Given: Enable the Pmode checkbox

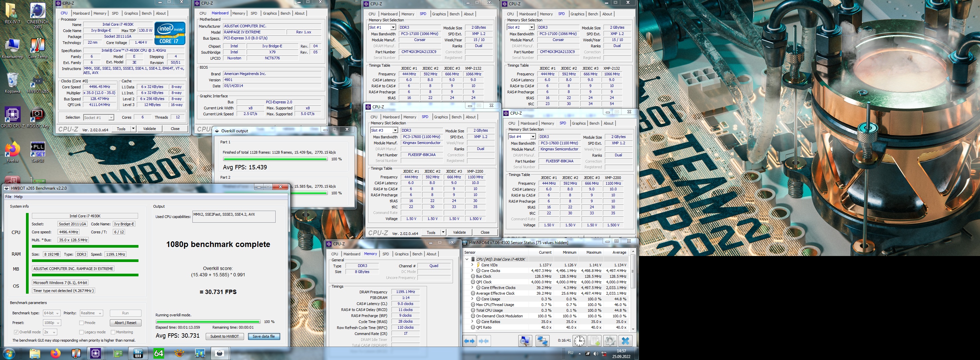Looking at the screenshot, I should pyautogui.click(x=82, y=323).
